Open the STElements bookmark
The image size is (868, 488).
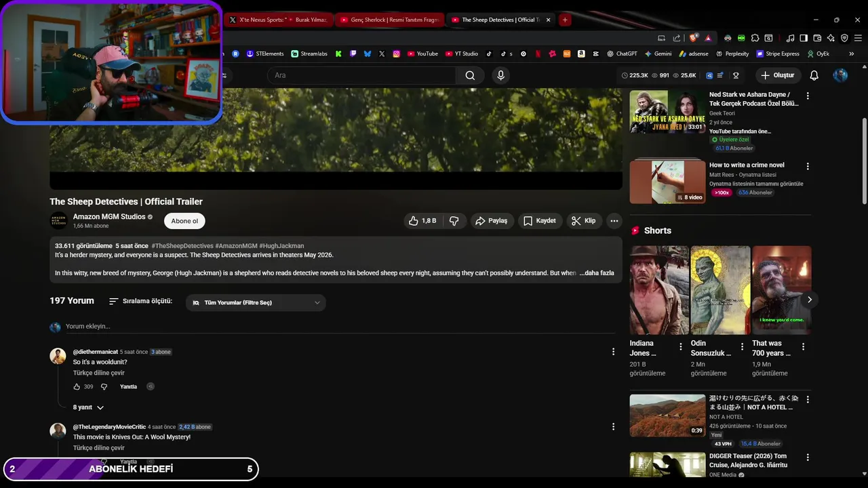[265, 54]
